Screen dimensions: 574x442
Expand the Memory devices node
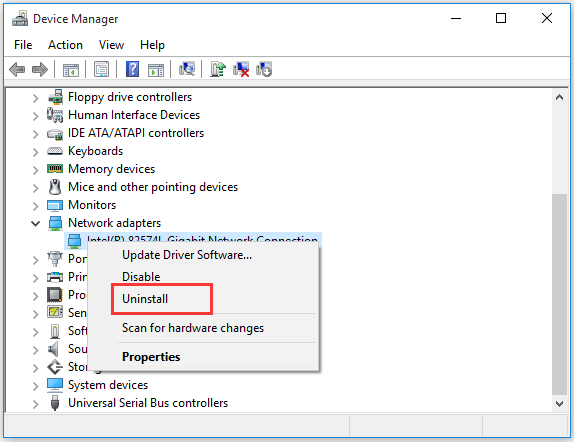(x=35, y=170)
